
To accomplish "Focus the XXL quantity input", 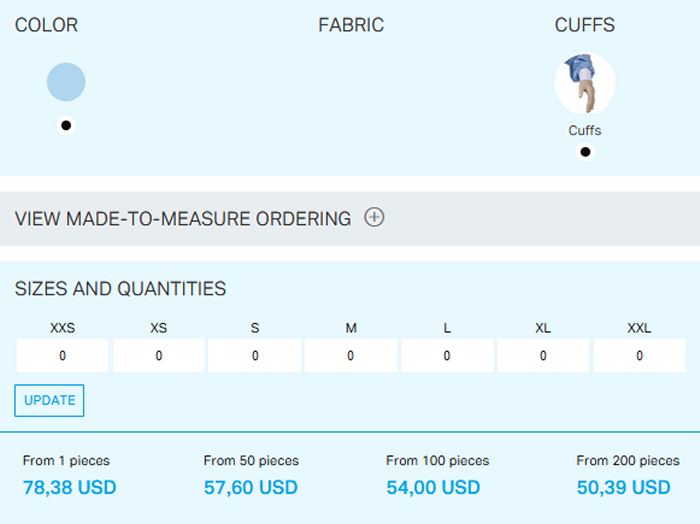I will click(639, 355).
